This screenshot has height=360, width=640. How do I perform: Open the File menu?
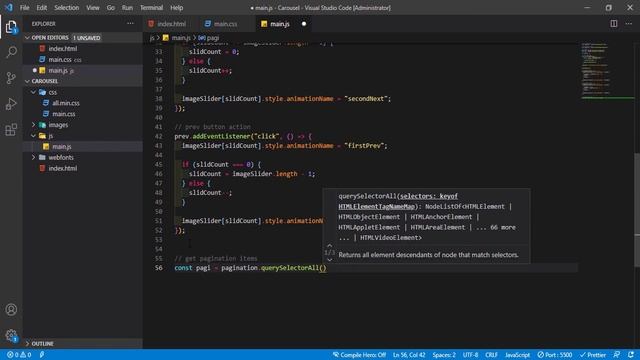(x=24, y=8)
